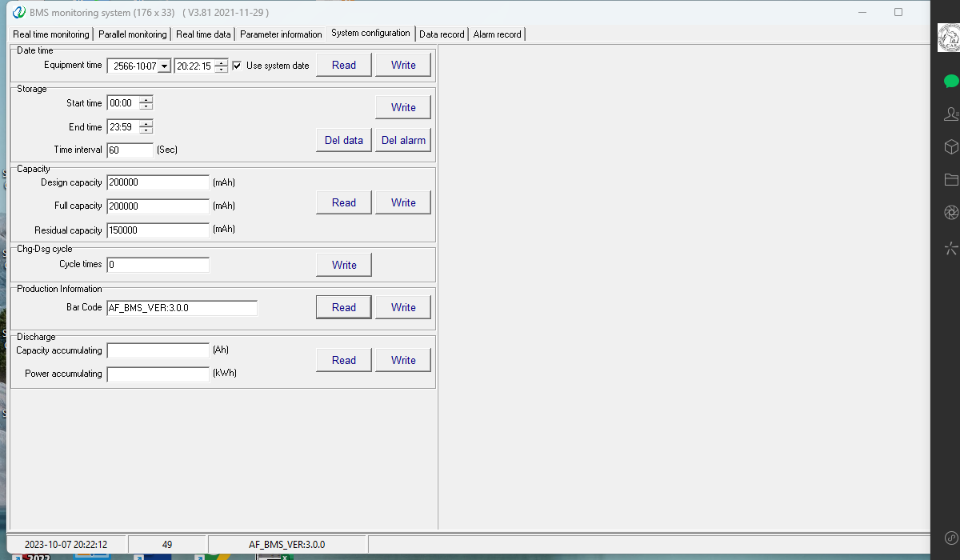The image size is (960, 560).
Task: Click the profile avatar at sidebar top
Action: click(949, 38)
